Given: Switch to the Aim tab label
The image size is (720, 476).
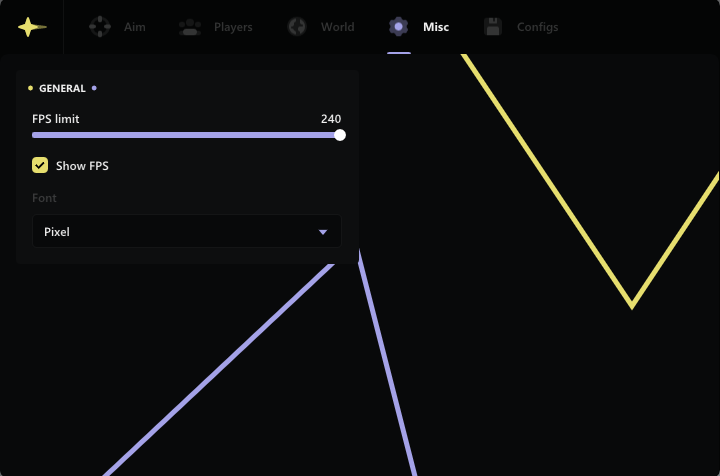Looking at the screenshot, I should [134, 27].
